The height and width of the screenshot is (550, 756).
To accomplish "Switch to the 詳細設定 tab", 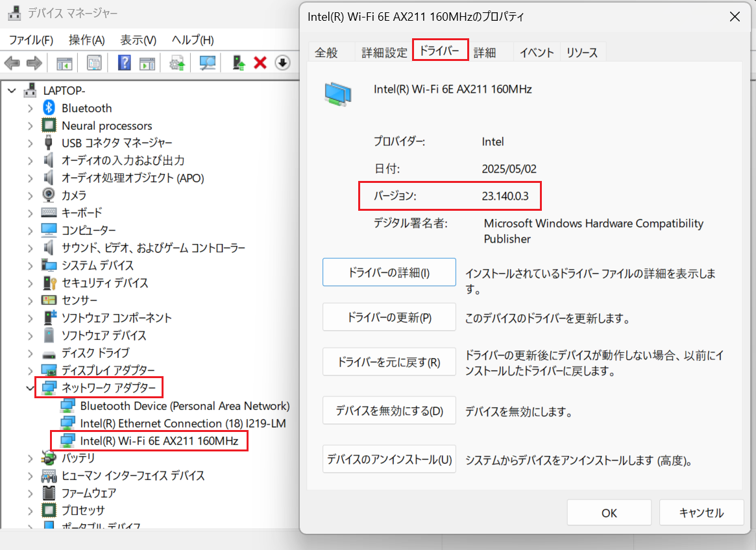I will (384, 53).
